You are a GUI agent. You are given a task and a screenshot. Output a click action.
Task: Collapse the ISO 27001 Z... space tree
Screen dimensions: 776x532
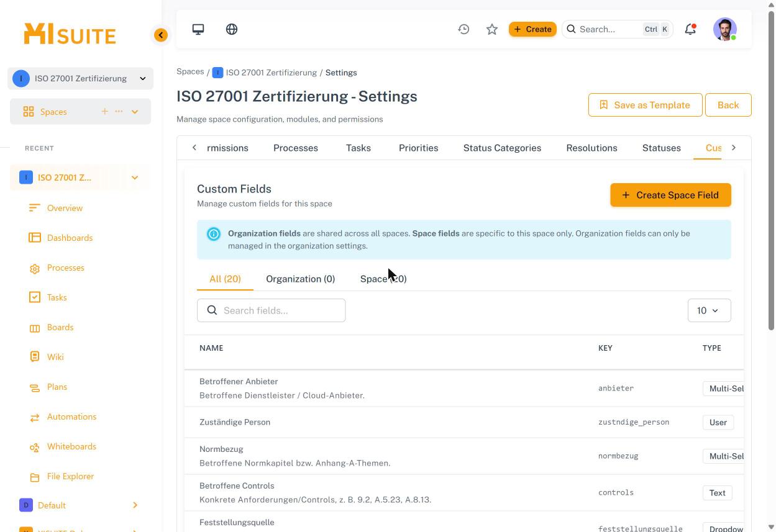135,178
